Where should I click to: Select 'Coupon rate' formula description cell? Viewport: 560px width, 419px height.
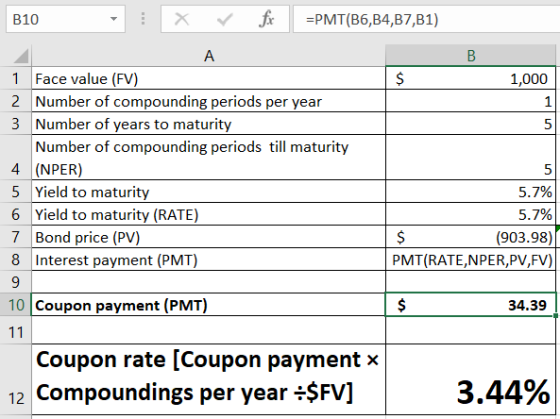209,379
